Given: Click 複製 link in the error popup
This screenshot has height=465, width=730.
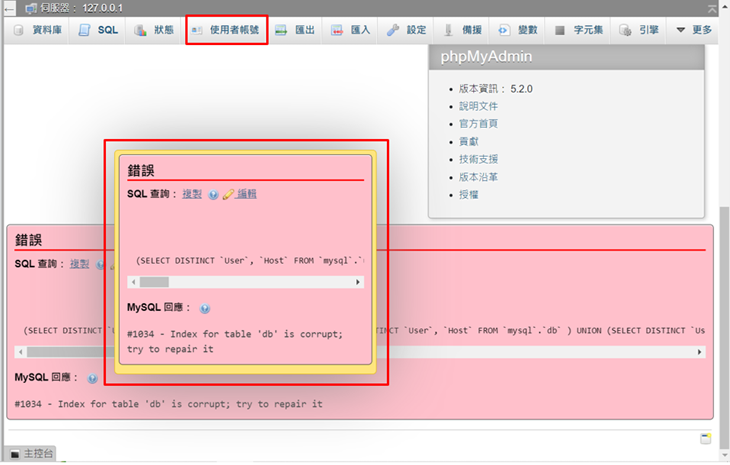Looking at the screenshot, I should coord(192,194).
